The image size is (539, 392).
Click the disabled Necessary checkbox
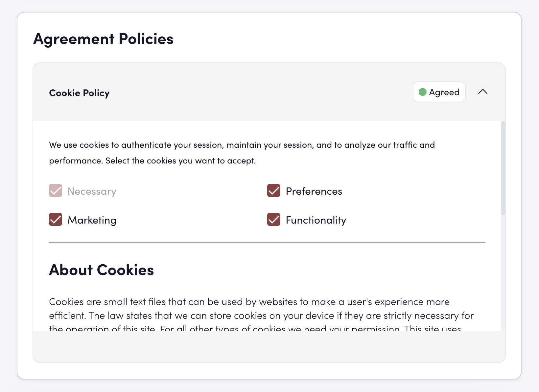coord(56,191)
